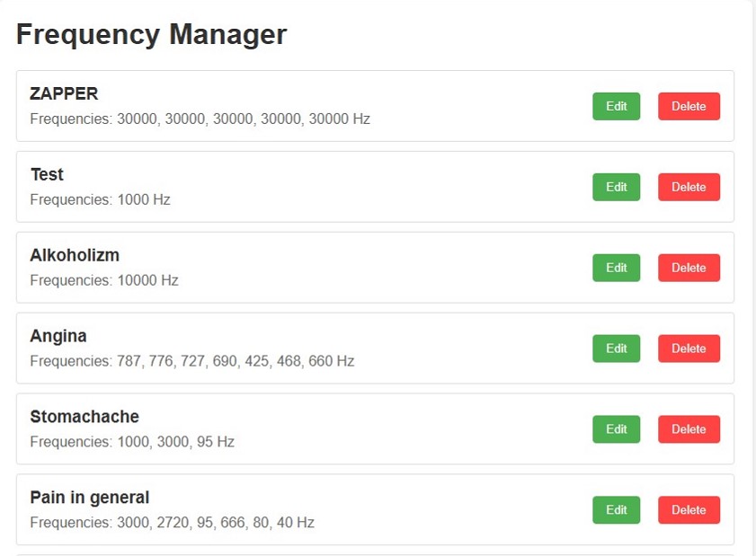Select the ZAPPER entry title
The height and width of the screenshot is (556, 756).
click(x=64, y=93)
